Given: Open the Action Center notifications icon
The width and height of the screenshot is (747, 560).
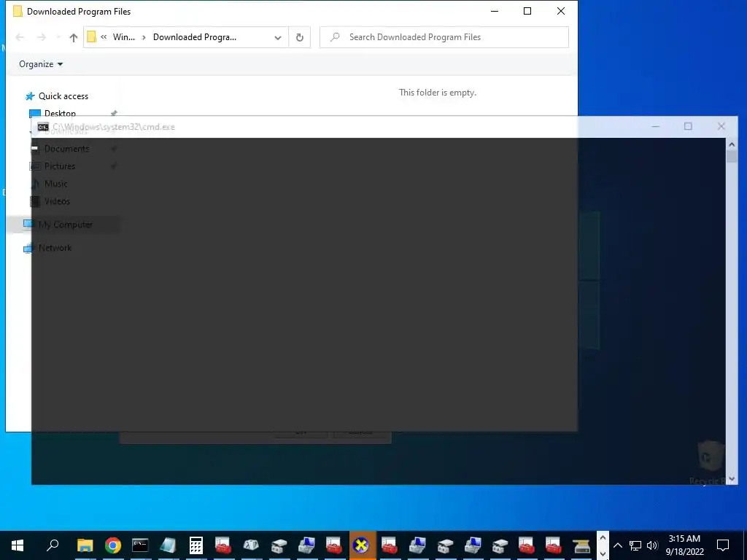Looking at the screenshot, I should pos(723,545).
